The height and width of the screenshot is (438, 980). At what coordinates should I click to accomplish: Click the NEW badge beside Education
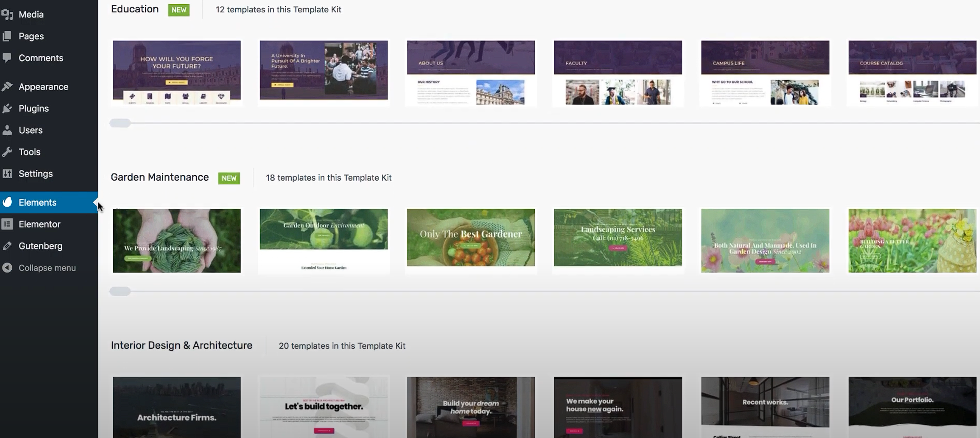178,10
